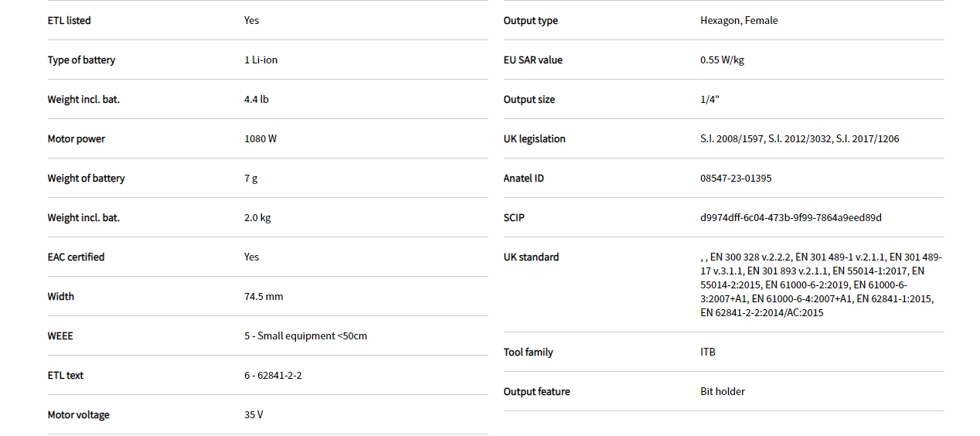Click the Motor power label

76,139
